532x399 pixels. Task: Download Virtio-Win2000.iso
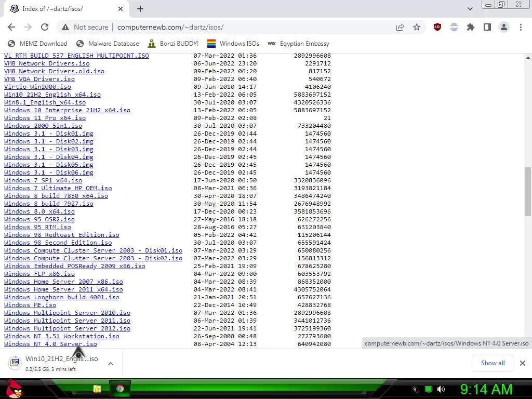37,87
